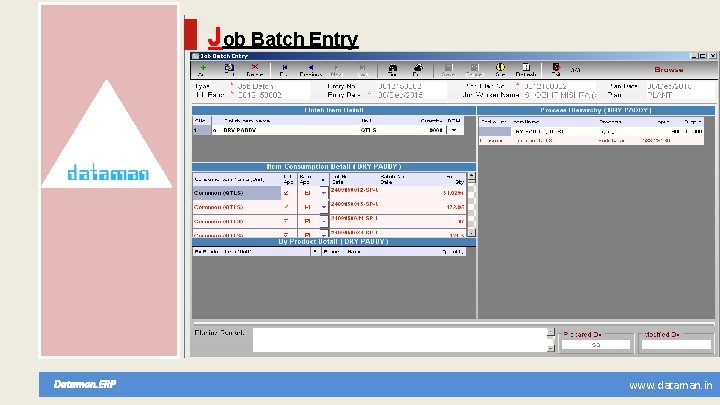Click the binoculars Find icon

(393, 70)
